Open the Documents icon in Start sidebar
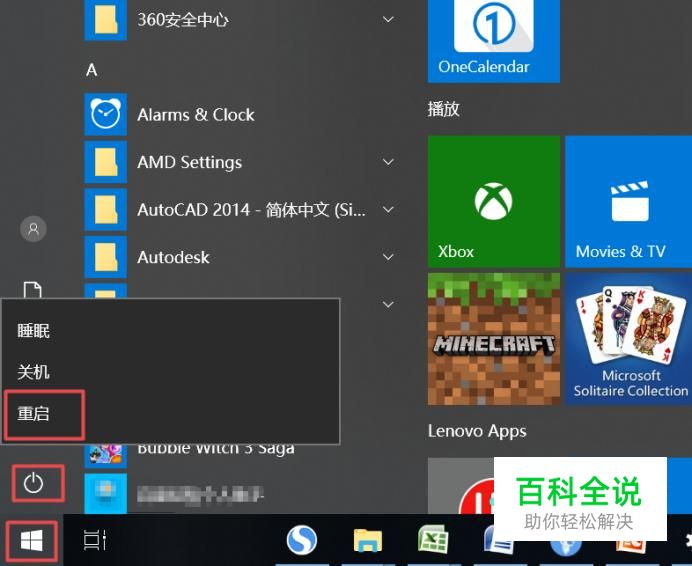692x566 pixels. 32,290
